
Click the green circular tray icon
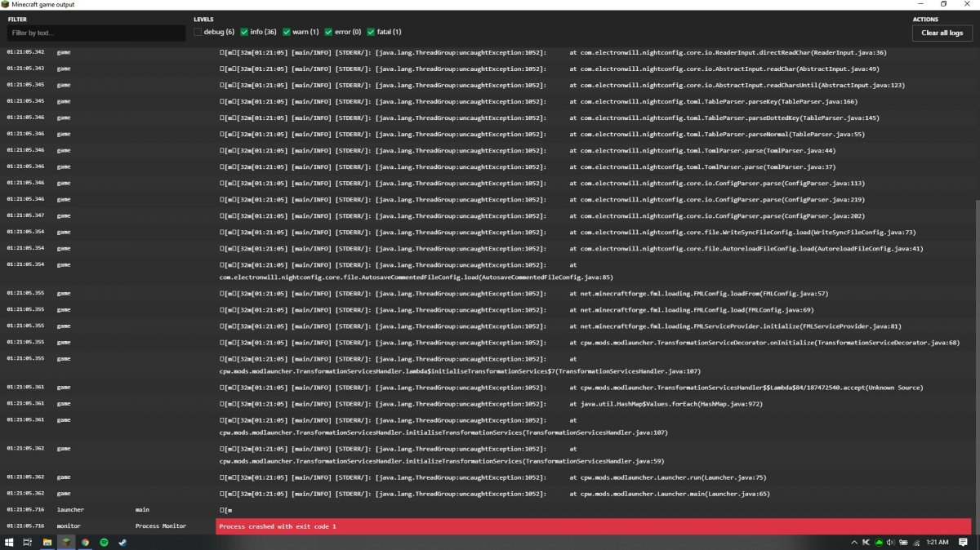click(879, 542)
